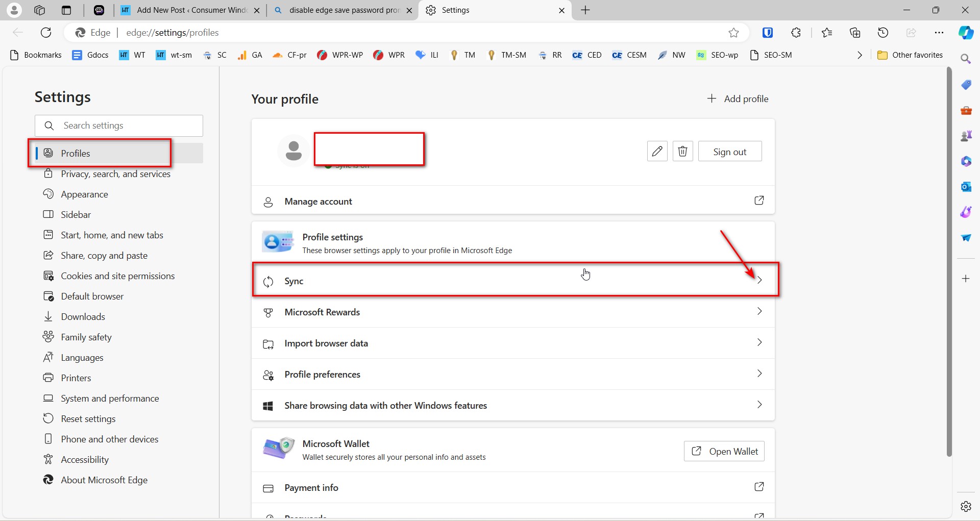Edit profile with pencil icon
The height and width of the screenshot is (521, 980).
point(657,151)
